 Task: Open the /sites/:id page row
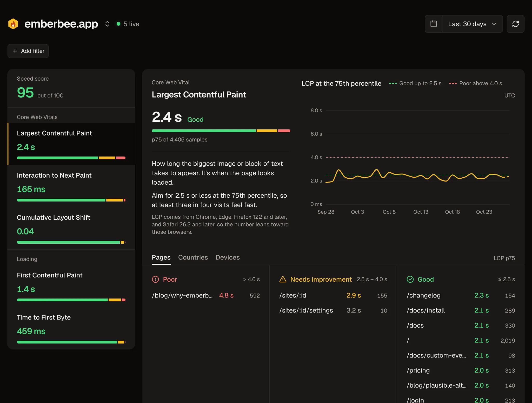click(x=333, y=295)
